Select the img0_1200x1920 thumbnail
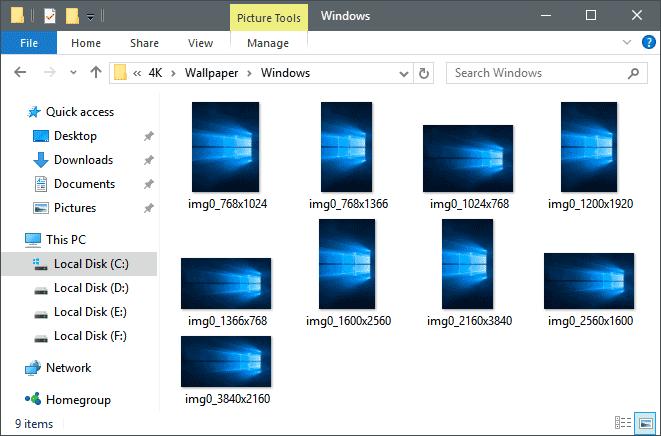This screenshot has height=436, width=661. pos(589,147)
